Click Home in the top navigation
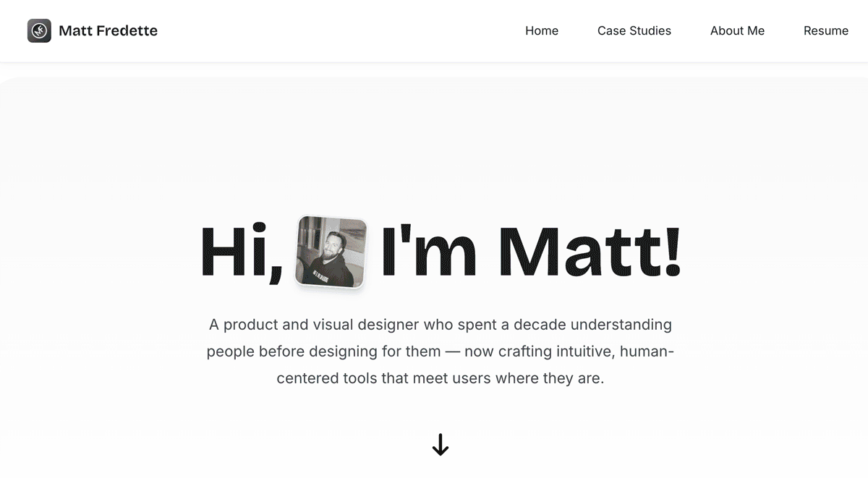The image size is (868, 478). click(x=541, y=30)
